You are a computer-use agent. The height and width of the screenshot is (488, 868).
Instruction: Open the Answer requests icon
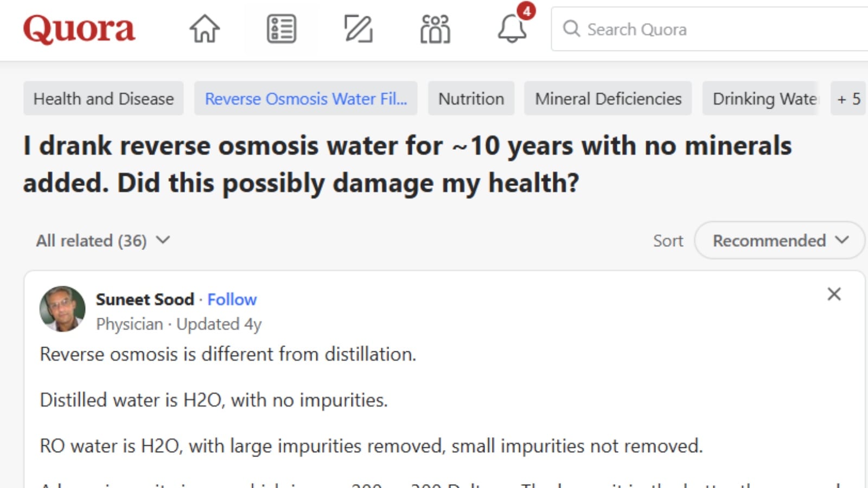coord(280,28)
